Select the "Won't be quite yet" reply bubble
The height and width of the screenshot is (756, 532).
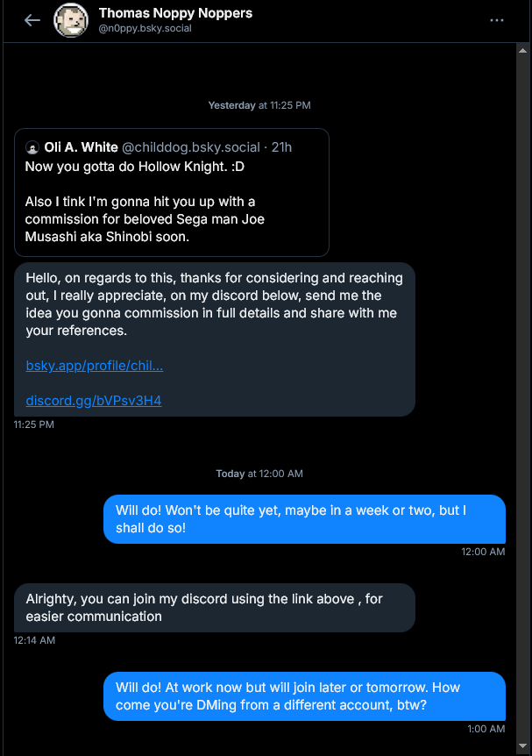coord(303,519)
